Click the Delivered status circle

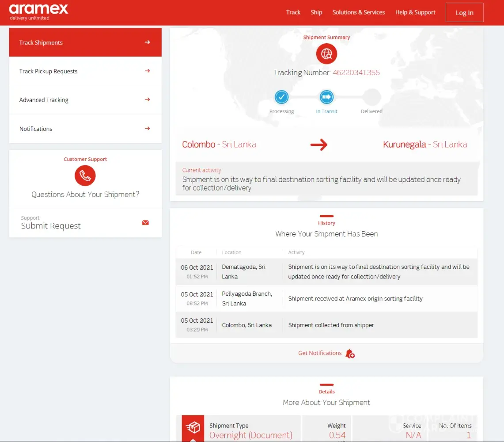coord(371,97)
